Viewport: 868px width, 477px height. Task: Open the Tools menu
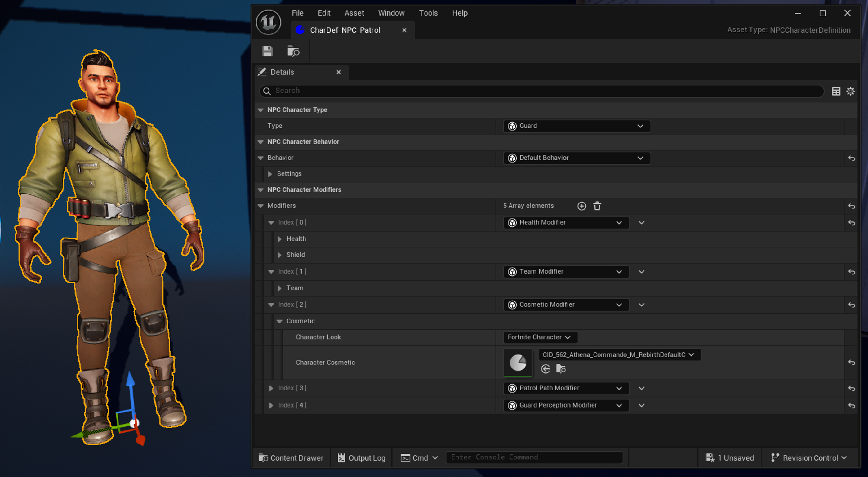[x=428, y=13]
